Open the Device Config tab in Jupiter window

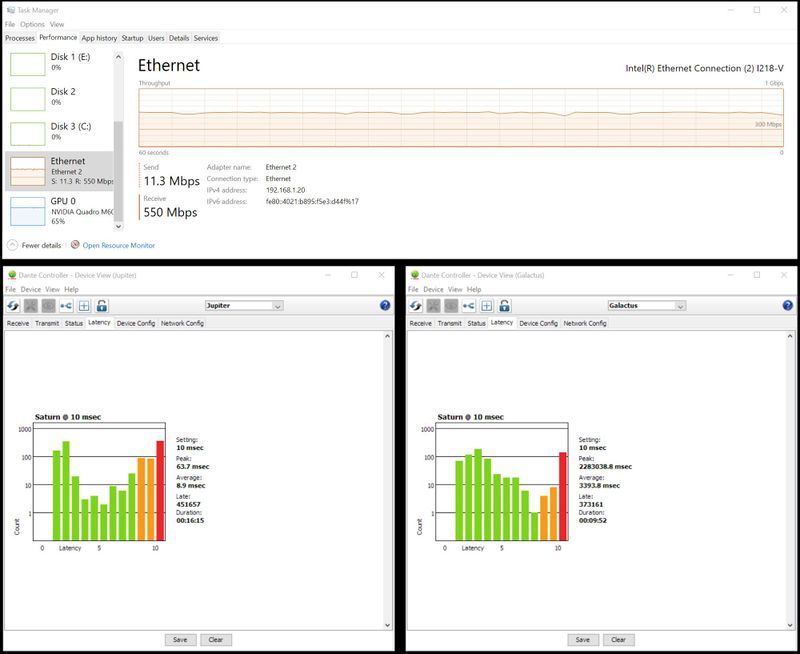click(x=135, y=323)
